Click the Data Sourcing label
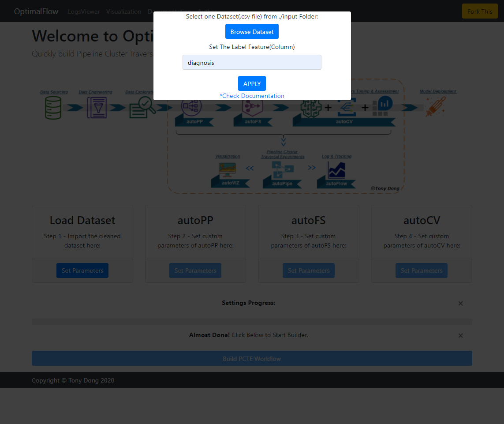 click(54, 92)
